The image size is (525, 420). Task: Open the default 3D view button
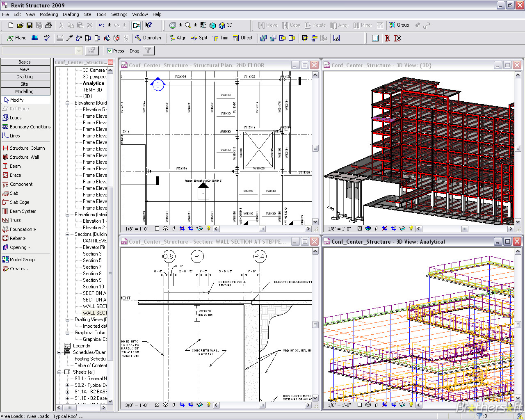(226, 25)
